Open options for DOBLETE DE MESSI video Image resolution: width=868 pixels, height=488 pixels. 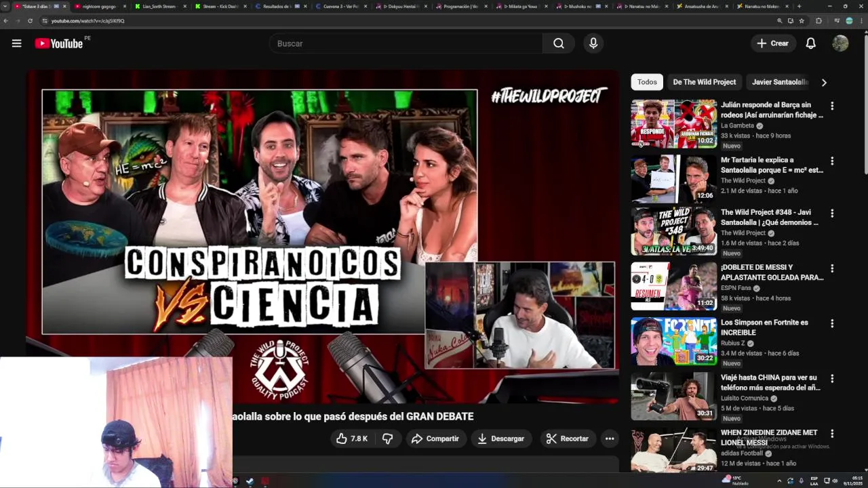tap(832, 268)
